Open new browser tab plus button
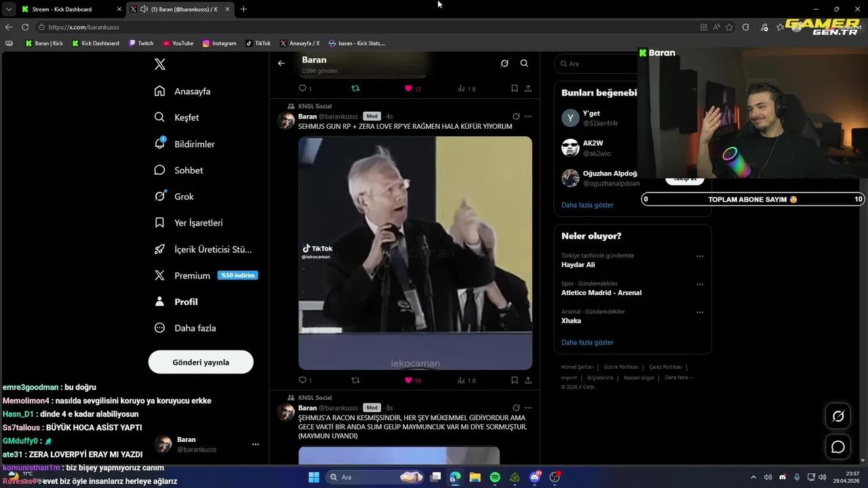This screenshot has height=488, width=868. [243, 9]
